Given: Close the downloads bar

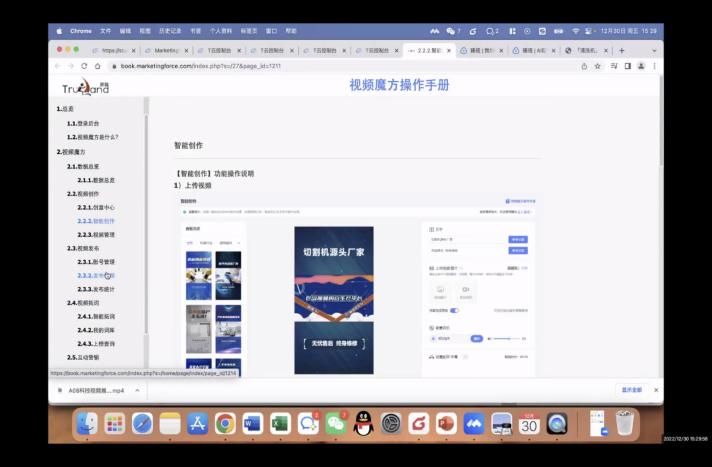Looking at the screenshot, I should tap(656, 390).
